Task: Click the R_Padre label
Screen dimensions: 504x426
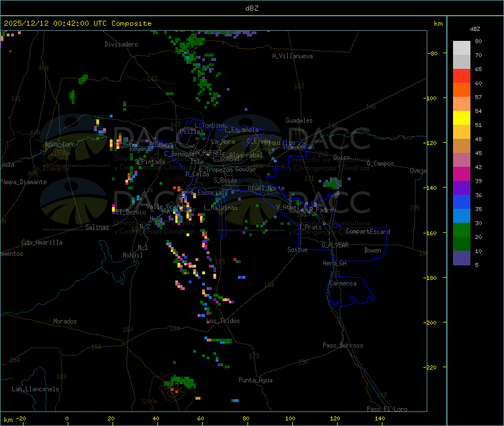Action: click(321, 210)
